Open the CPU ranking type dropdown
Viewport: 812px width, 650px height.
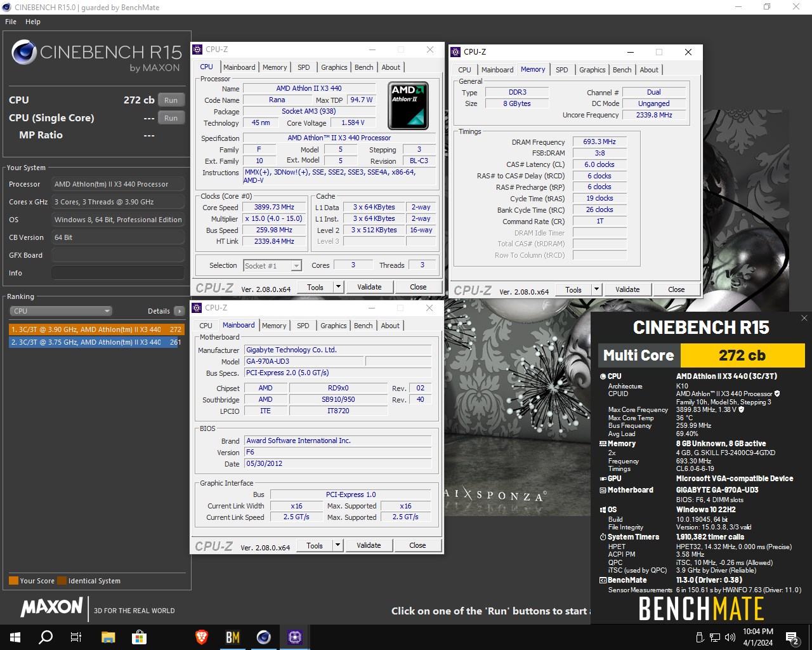click(x=61, y=311)
